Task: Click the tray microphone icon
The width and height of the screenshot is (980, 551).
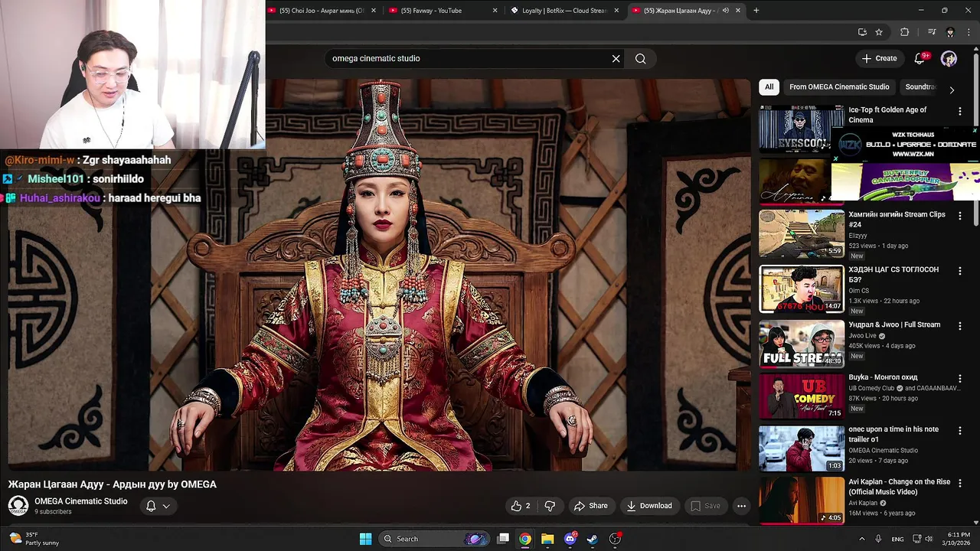Action: [x=878, y=539]
